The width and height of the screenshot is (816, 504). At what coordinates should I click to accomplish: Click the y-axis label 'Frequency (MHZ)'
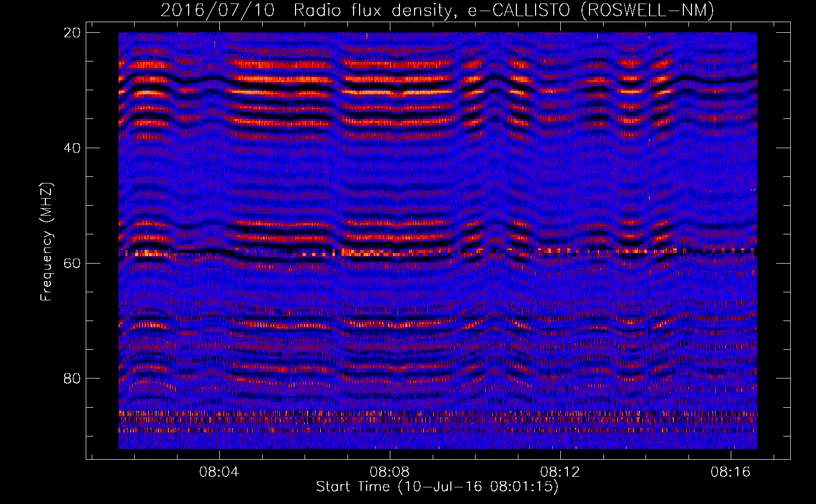pos(46,242)
